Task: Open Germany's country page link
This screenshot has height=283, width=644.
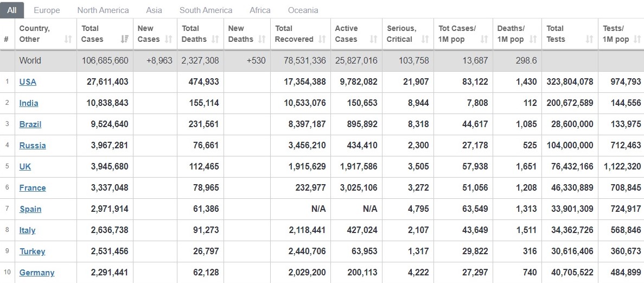Action: (37, 273)
